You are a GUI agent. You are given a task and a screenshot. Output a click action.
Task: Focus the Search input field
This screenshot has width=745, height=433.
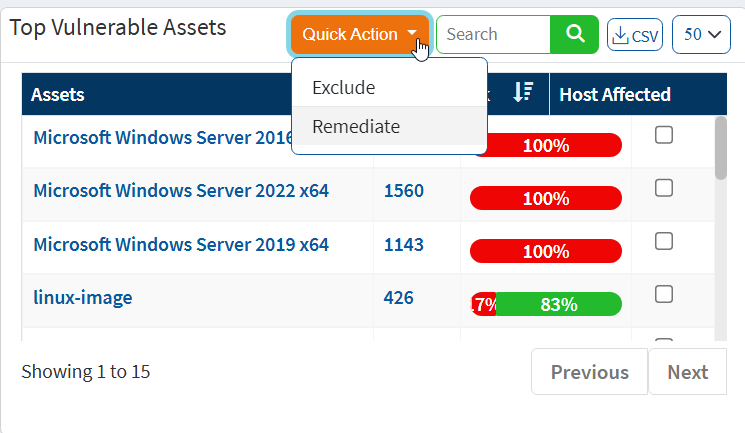pyautogui.click(x=492, y=34)
